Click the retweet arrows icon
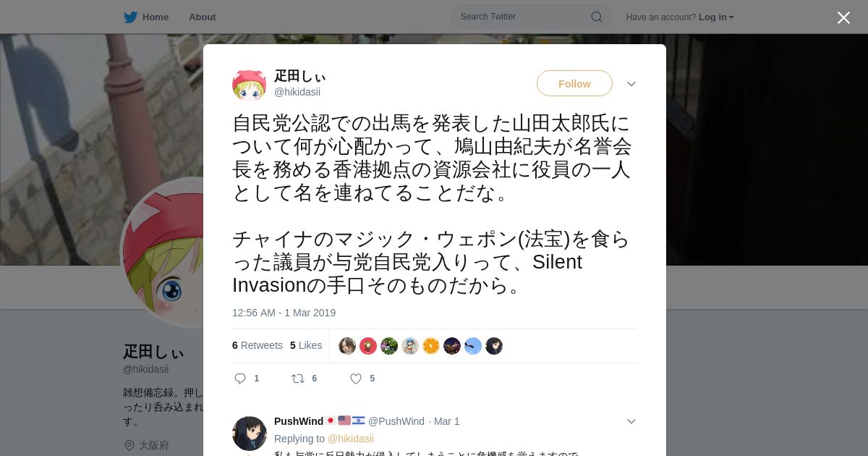The height and width of the screenshot is (456, 868). tap(297, 379)
